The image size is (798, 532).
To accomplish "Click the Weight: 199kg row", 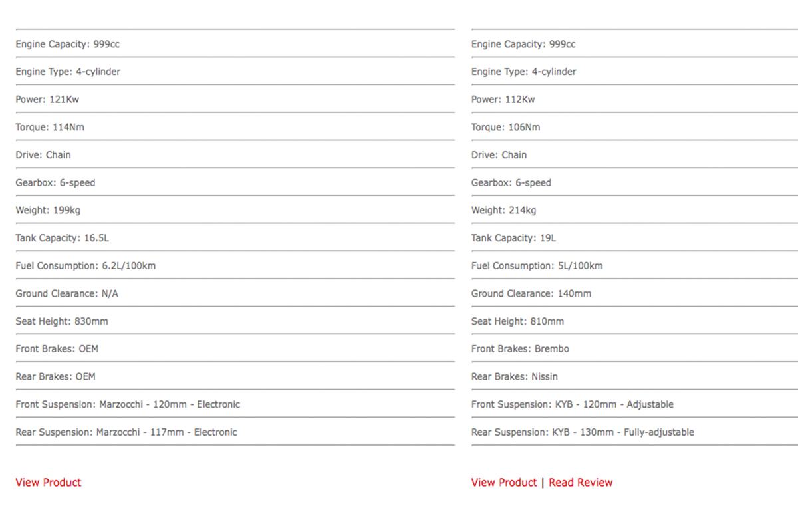I will (235, 210).
